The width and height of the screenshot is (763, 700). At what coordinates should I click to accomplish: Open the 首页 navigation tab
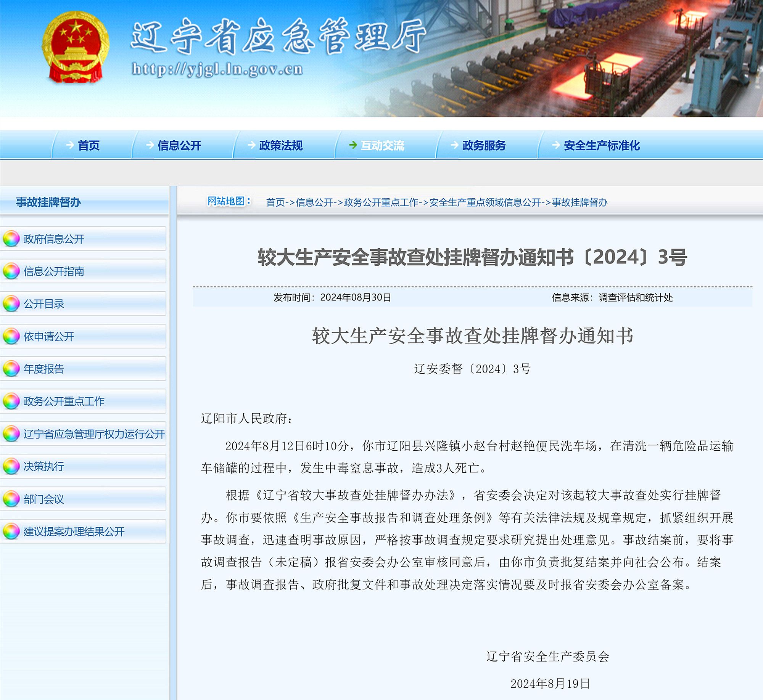point(89,145)
